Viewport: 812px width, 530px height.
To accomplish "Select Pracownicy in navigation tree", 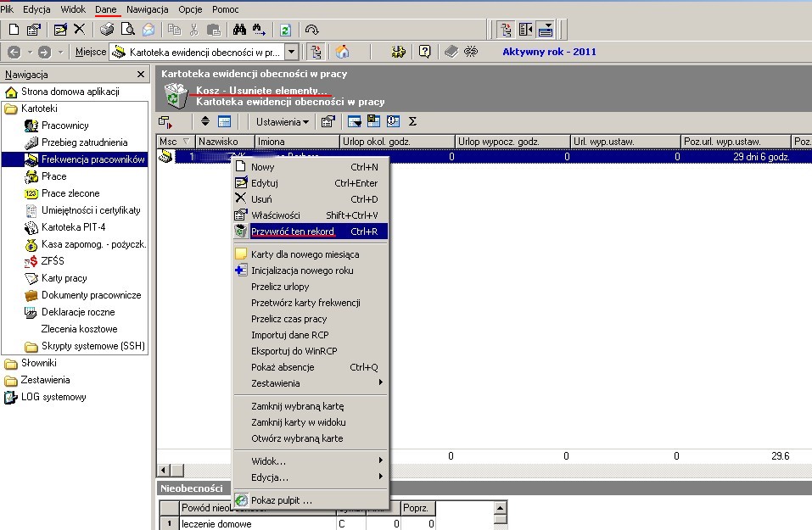I will (x=64, y=126).
